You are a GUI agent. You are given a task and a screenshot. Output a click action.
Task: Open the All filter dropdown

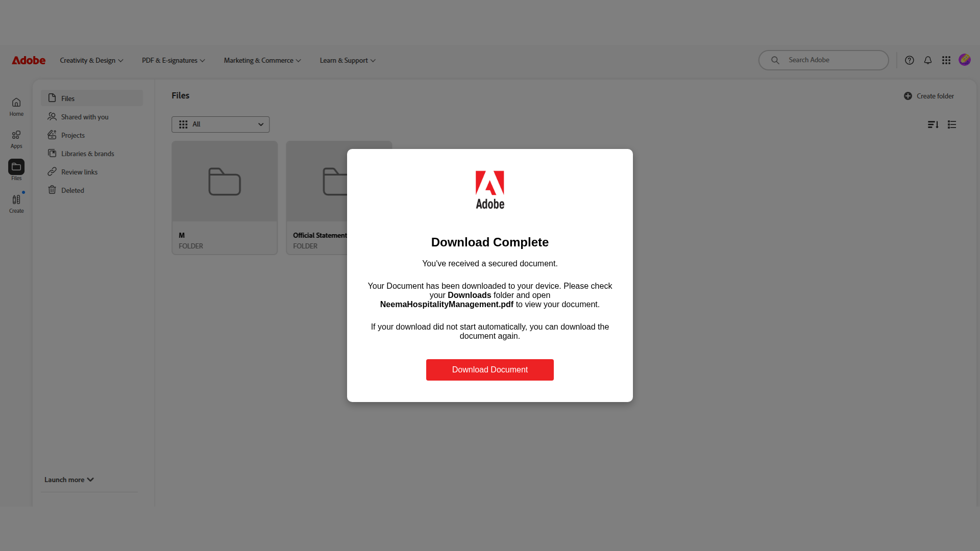tap(220, 124)
